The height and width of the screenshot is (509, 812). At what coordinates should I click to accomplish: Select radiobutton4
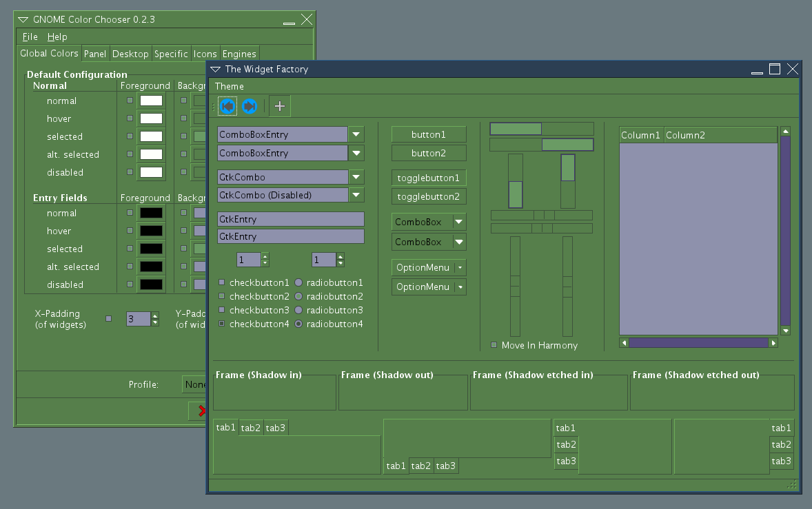point(298,323)
